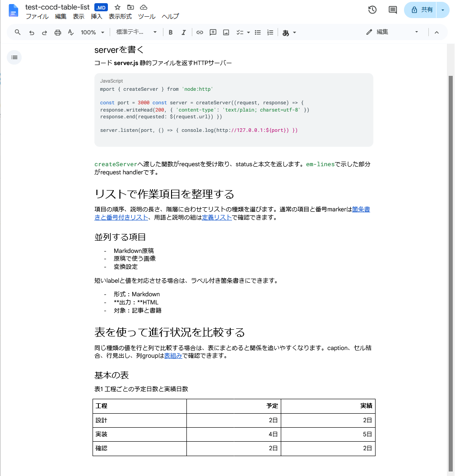
Task: Click the .MD file format badge
Action: [101, 8]
